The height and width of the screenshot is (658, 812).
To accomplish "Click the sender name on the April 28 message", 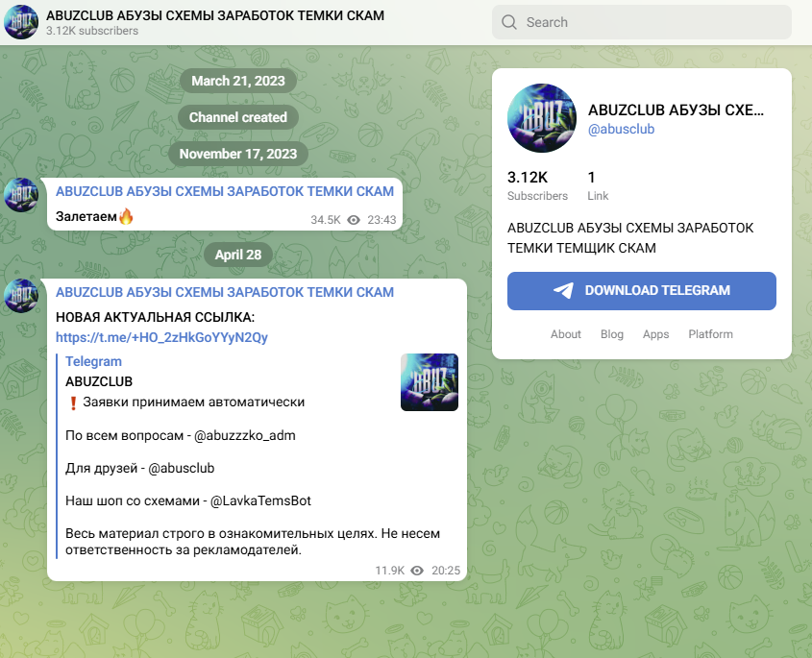I will point(225,292).
